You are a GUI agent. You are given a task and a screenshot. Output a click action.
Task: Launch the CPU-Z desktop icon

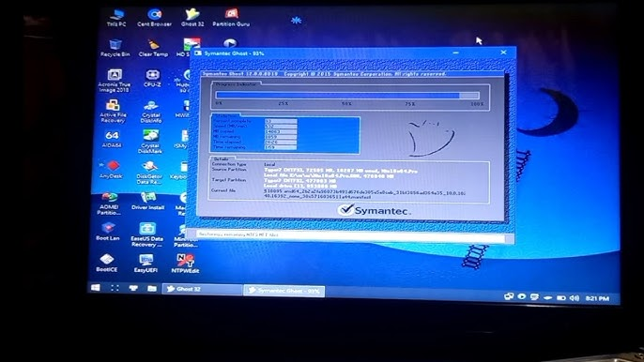tap(152, 78)
